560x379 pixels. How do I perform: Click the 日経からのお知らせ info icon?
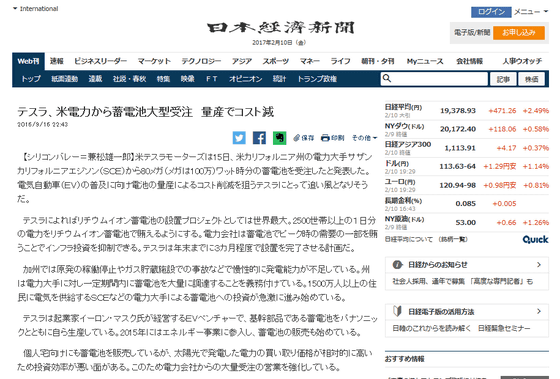397,265
